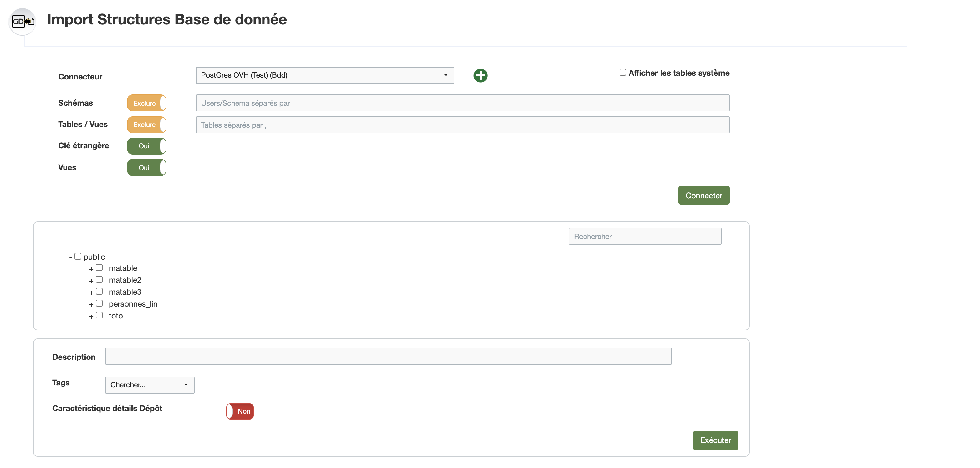Click the green plus add connector icon
Viewport: 980px width, 468px height.
(480, 75)
